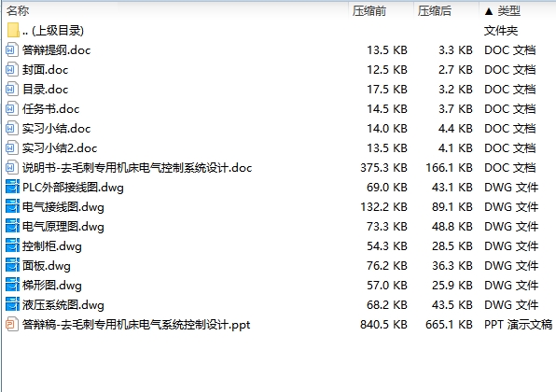Click the Word icon beside 实习小结.doc
This screenshot has height=392, width=556.
pos(11,128)
